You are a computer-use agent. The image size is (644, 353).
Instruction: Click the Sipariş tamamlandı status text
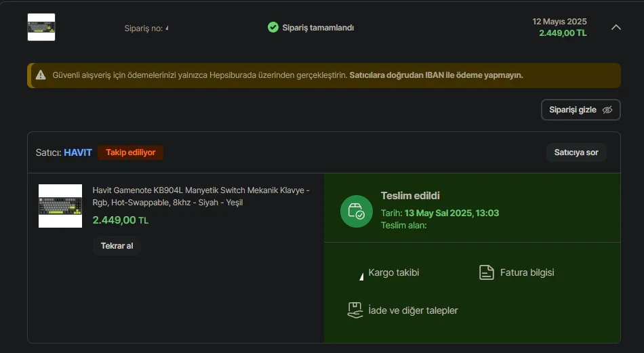[318, 28]
